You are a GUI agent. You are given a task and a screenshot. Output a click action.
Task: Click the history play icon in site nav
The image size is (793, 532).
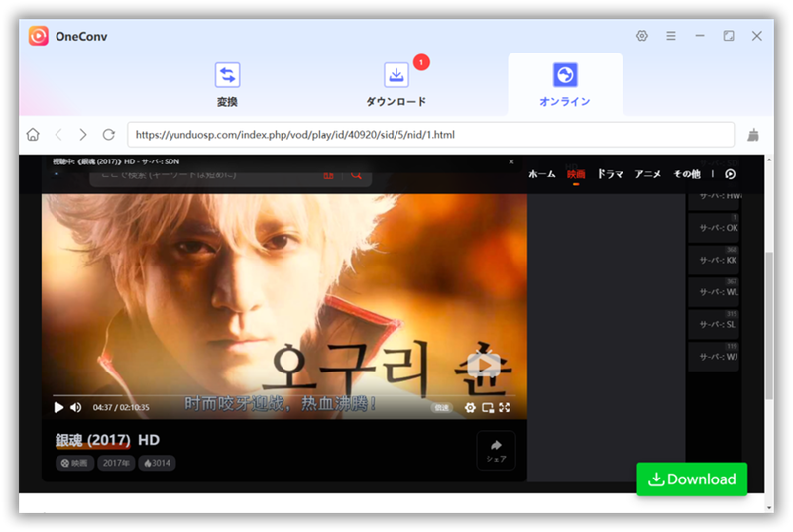[x=730, y=174]
